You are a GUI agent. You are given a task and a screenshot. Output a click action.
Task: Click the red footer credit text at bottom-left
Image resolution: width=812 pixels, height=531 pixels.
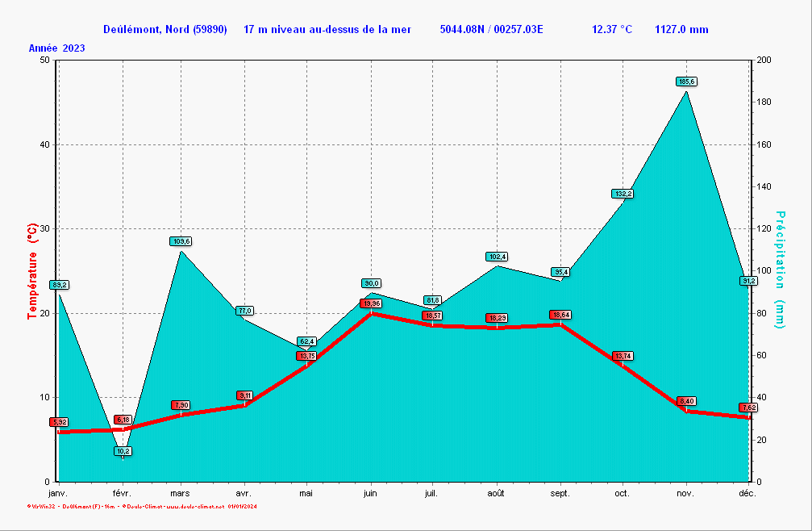point(141,507)
